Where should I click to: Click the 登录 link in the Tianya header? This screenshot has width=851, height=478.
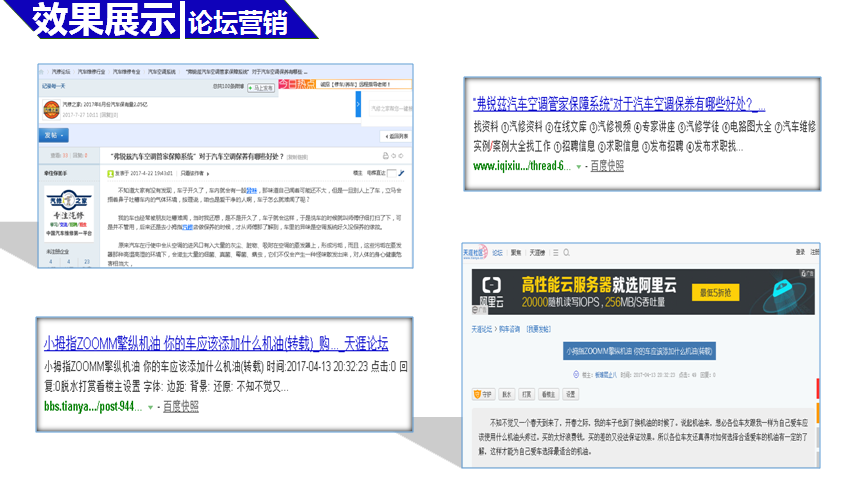(800, 252)
